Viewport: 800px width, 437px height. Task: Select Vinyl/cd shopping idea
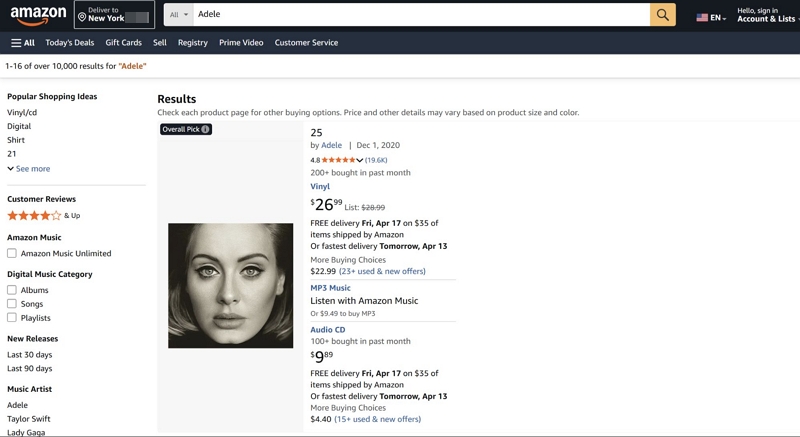pyautogui.click(x=22, y=112)
